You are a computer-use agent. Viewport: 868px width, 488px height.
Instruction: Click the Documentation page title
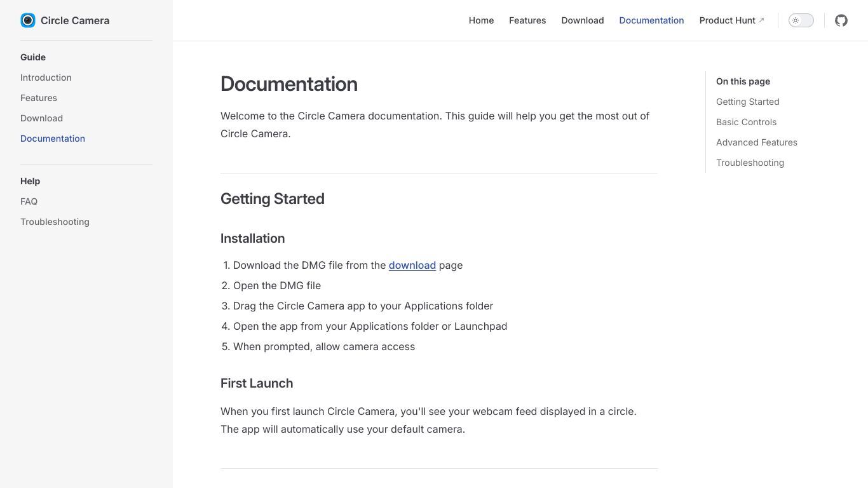(x=289, y=84)
